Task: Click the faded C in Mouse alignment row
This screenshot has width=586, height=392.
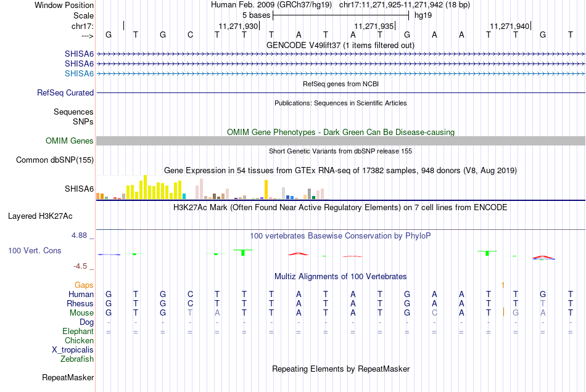Action: pos(434,313)
